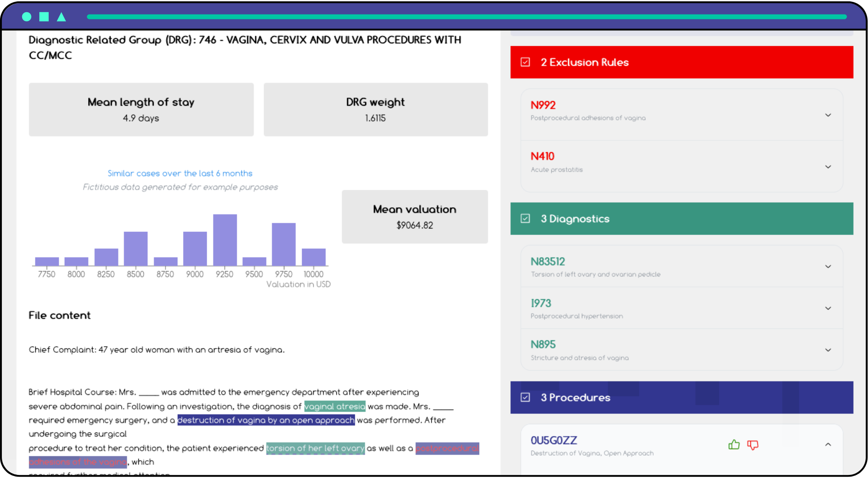Image resolution: width=868 pixels, height=488 pixels.
Task: Collapse the 0U5G0ZZ procedure entry
Action: [x=828, y=445]
